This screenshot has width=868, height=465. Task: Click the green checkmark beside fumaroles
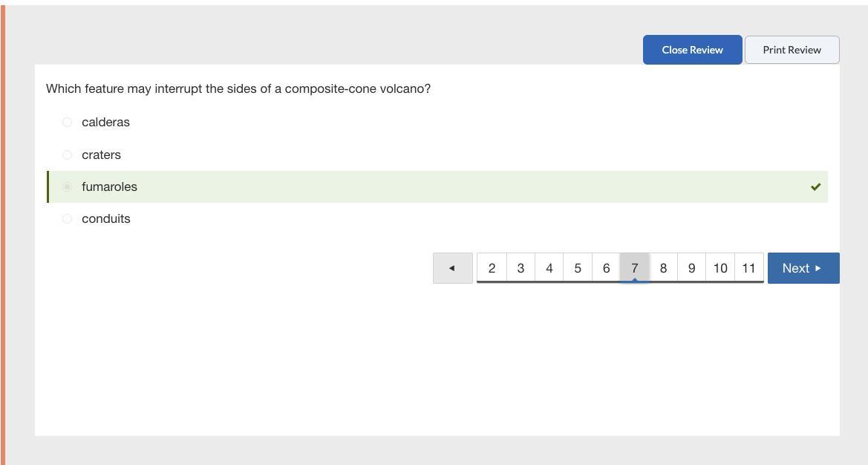click(815, 187)
